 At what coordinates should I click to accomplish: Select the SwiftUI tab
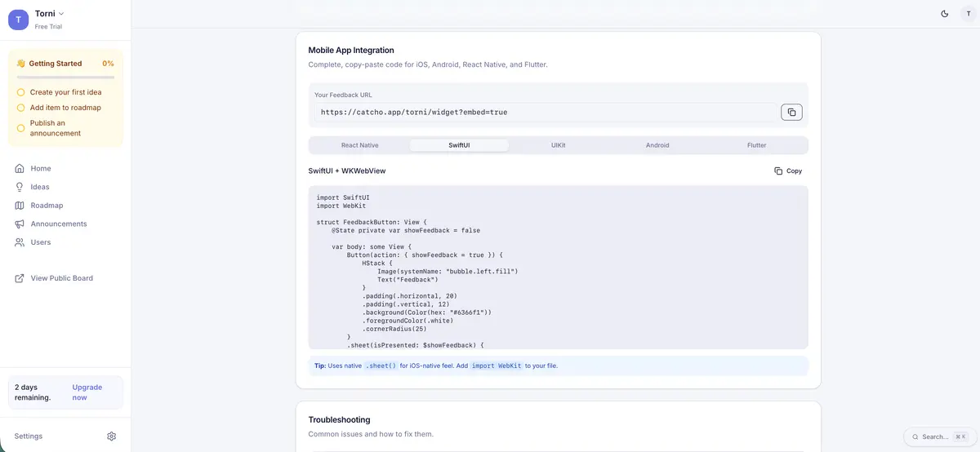(x=459, y=145)
